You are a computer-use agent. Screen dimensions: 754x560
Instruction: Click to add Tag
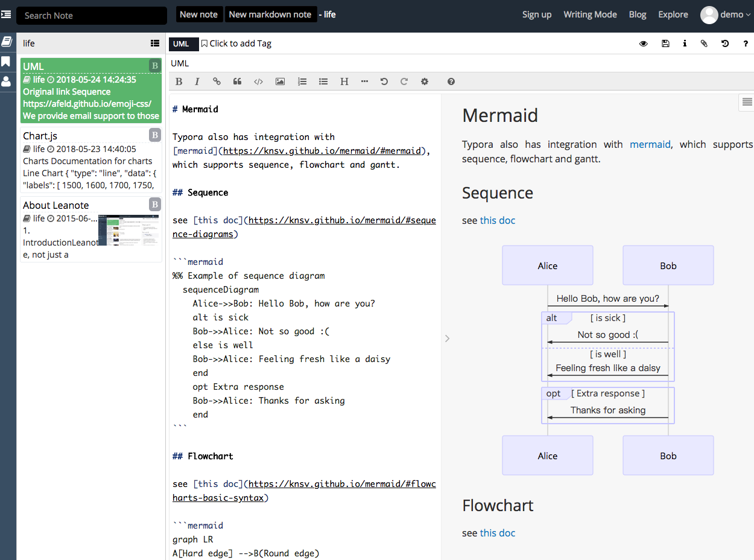[x=236, y=43]
